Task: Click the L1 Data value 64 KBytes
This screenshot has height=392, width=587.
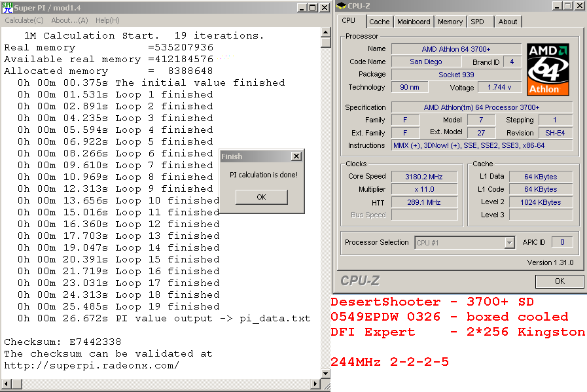Action: coord(541,177)
